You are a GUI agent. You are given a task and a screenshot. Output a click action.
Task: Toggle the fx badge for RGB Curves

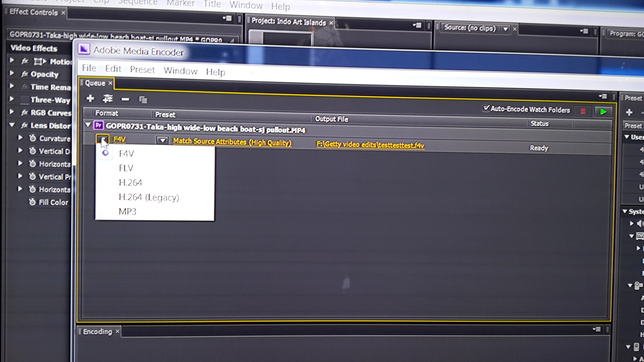point(24,113)
